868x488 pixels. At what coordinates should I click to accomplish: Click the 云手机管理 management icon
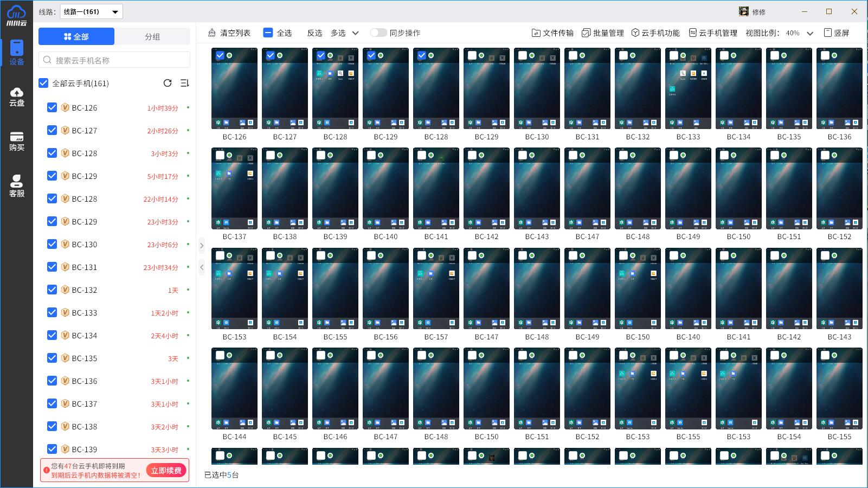pyautogui.click(x=714, y=33)
